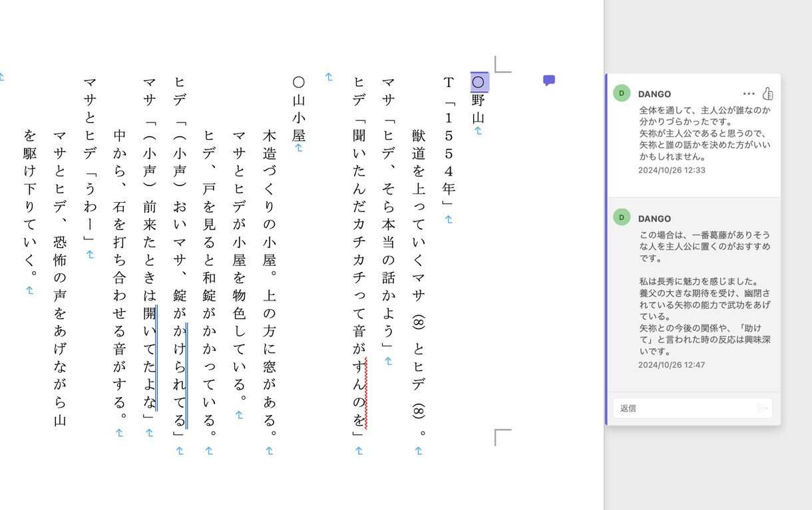This screenshot has height=510, width=812.
Task: Click the blue-underlined text かけられてる
Action: 180,376
